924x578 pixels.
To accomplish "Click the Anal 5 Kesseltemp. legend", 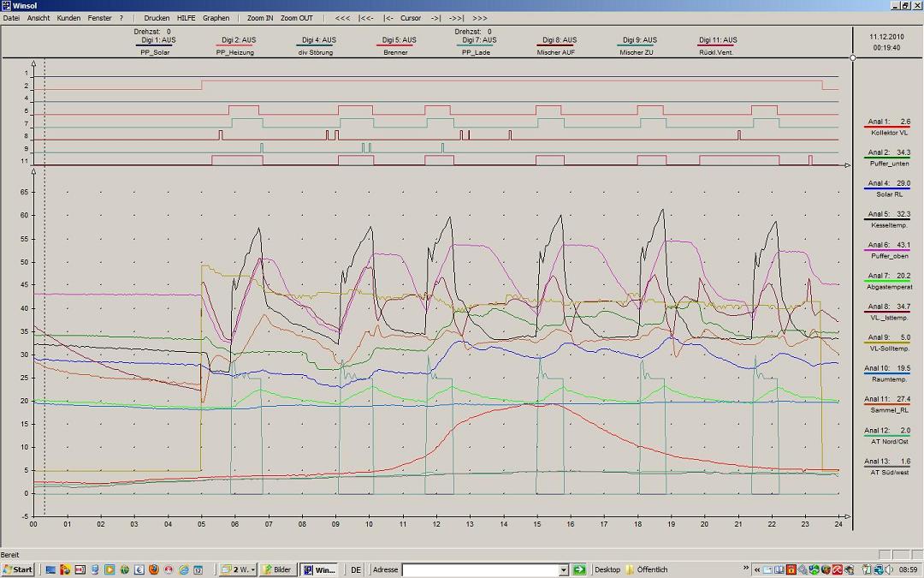I will click(x=888, y=219).
